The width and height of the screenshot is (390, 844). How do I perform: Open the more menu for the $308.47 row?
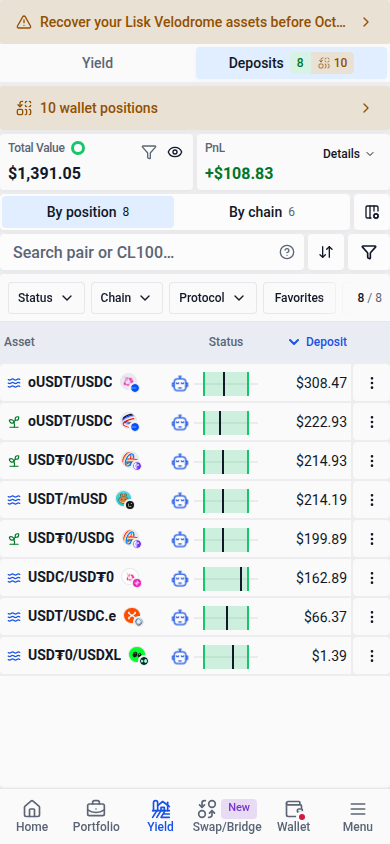coord(371,383)
